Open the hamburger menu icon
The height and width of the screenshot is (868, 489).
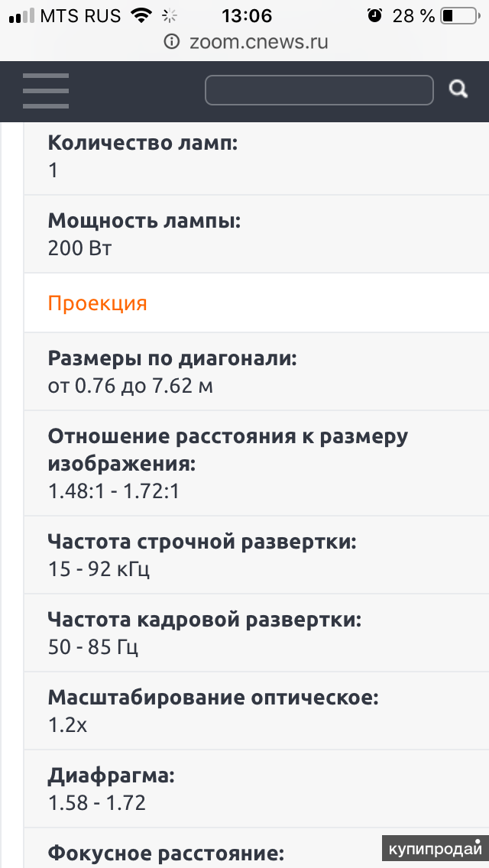coord(45,91)
